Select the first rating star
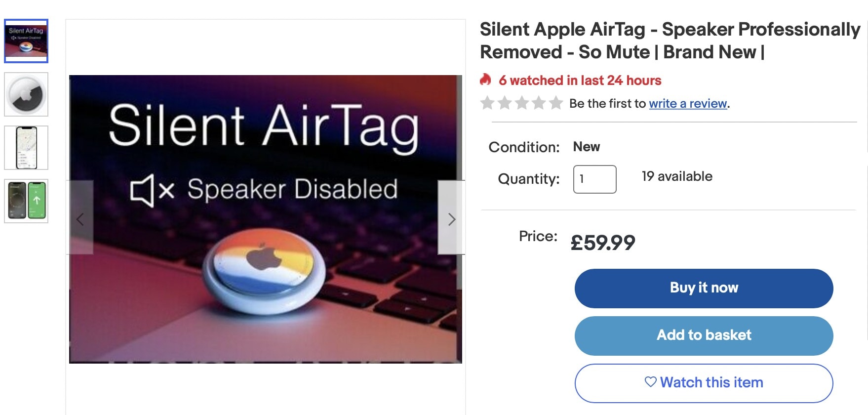Image resolution: width=868 pixels, height=415 pixels. click(x=488, y=103)
